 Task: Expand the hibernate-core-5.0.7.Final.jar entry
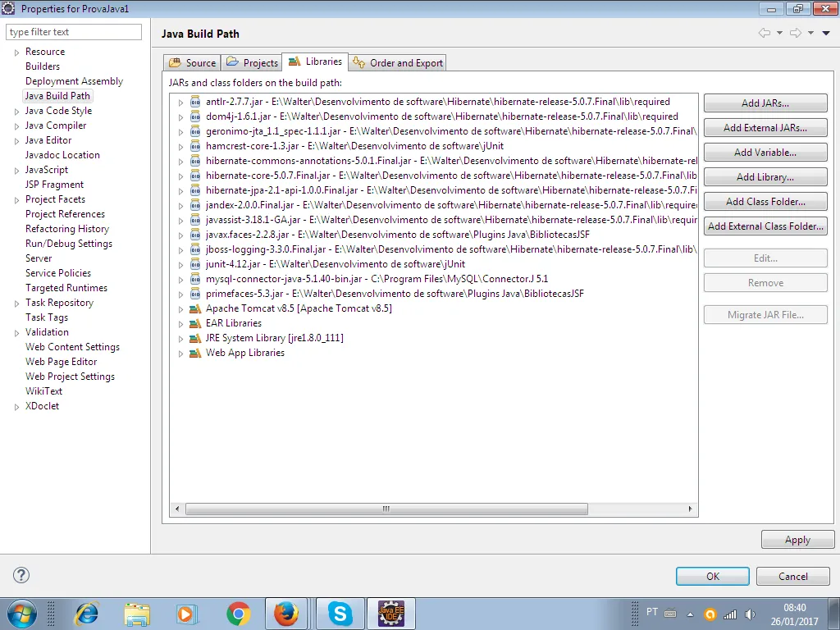point(180,176)
